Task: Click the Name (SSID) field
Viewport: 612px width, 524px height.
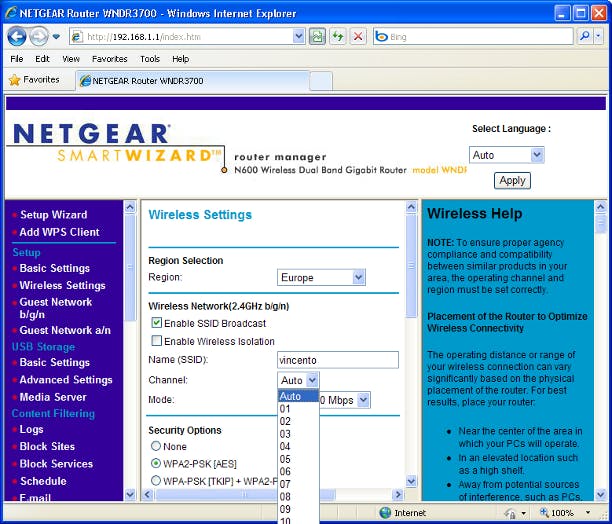Action: [x=338, y=360]
